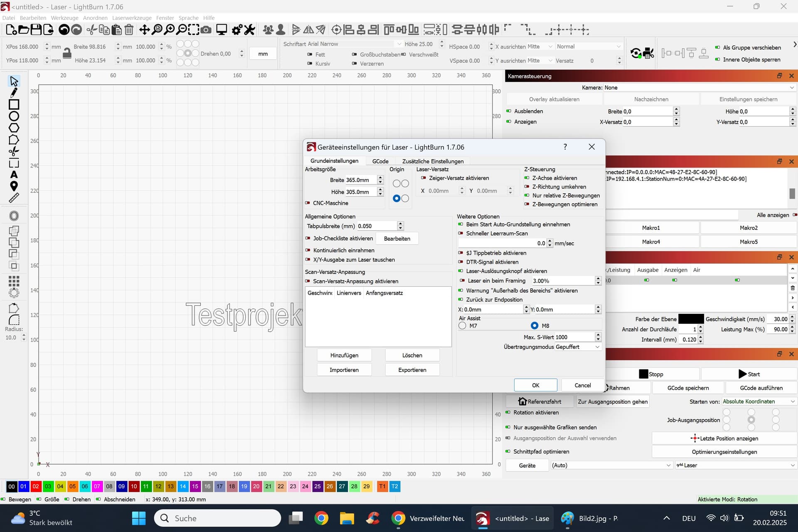
Task: Switch to the GCode tab
Action: click(380, 161)
